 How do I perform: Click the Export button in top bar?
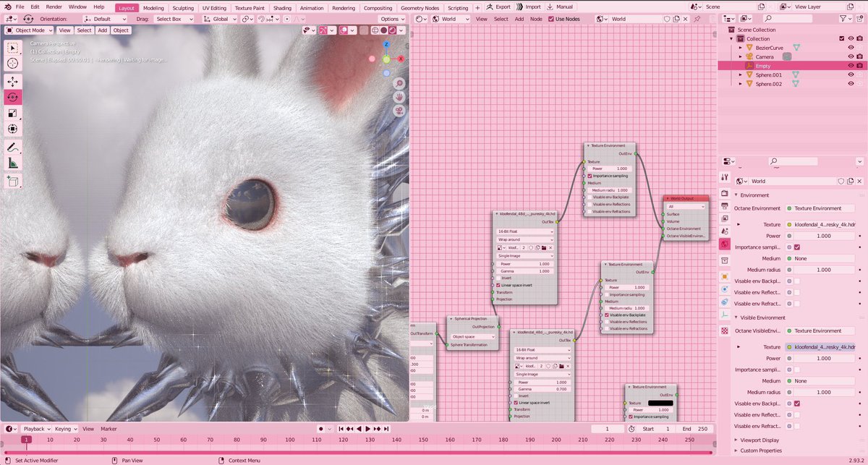[498, 7]
